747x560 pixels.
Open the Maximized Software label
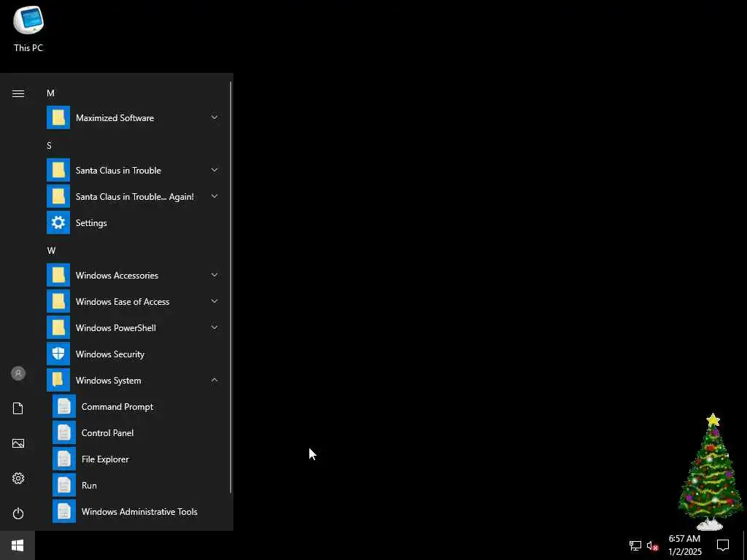click(x=115, y=118)
